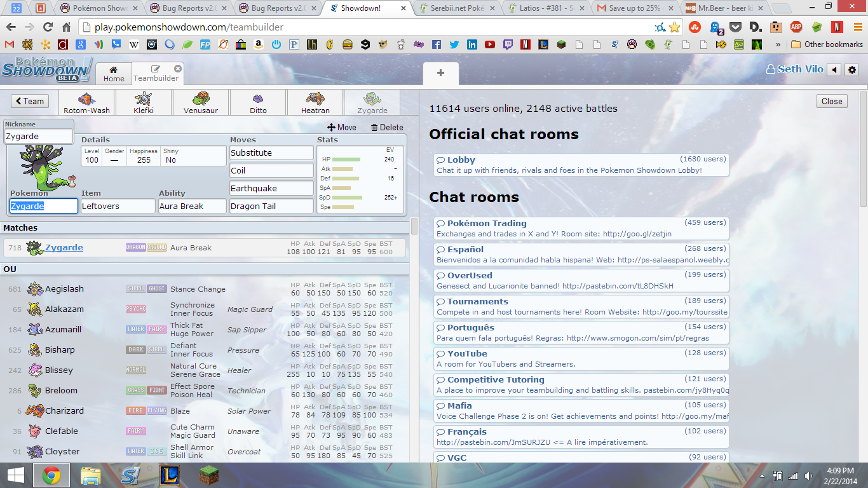The width and height of the screenshot is (868, 488).
Task: Click the Earthquake move field
Action: pyautogui.click(x=271, y=188)
